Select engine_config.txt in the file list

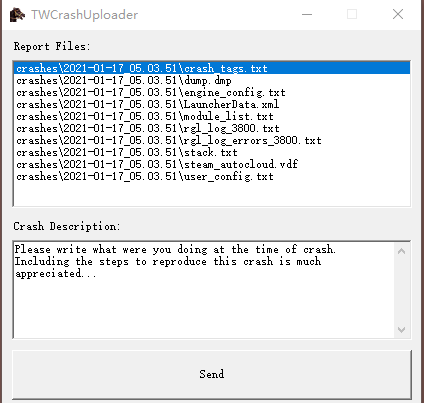(212, 92)
